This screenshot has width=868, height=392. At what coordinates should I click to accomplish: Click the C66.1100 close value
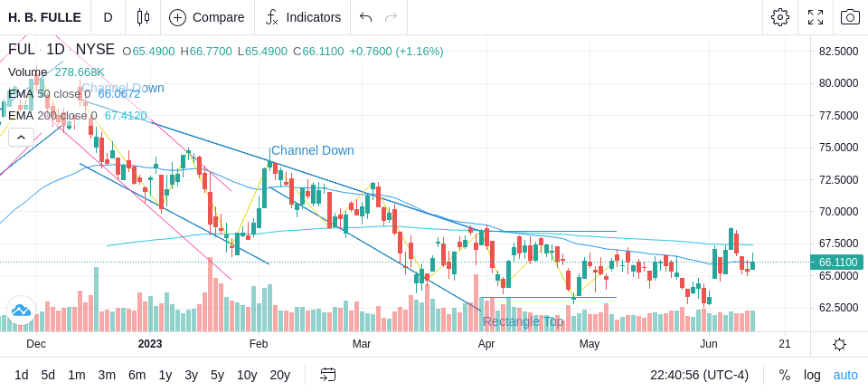point(318,52)
